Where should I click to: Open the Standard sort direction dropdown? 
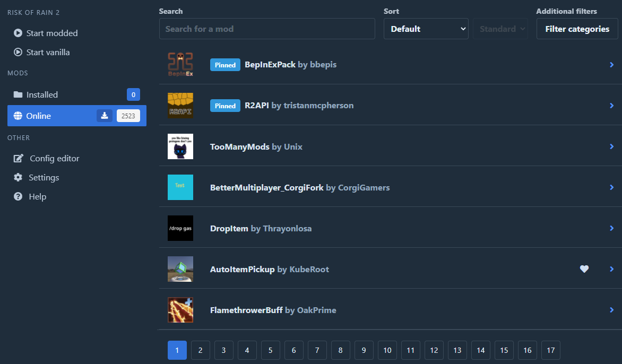tap(500, 29)
